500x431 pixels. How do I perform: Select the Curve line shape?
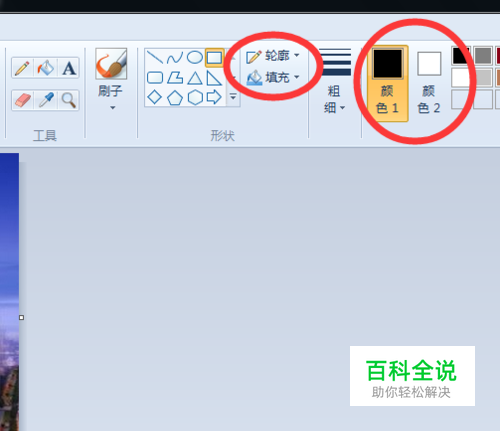[x=175, y=58]
